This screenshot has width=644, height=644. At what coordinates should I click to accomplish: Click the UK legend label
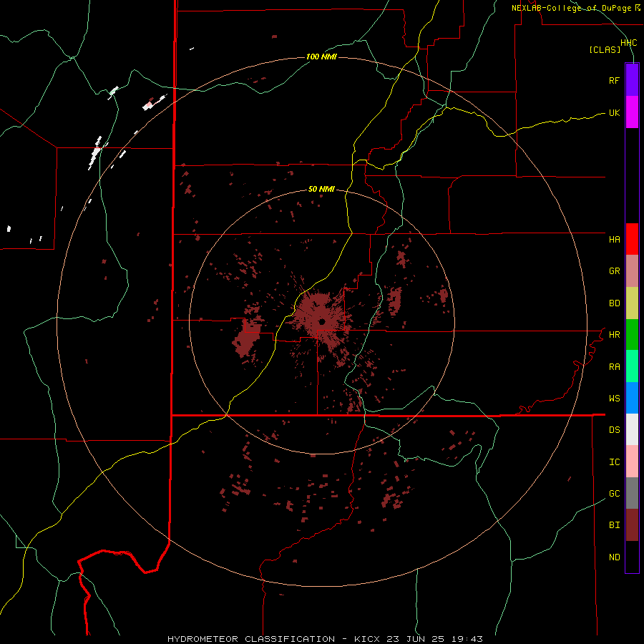[614, 112]
